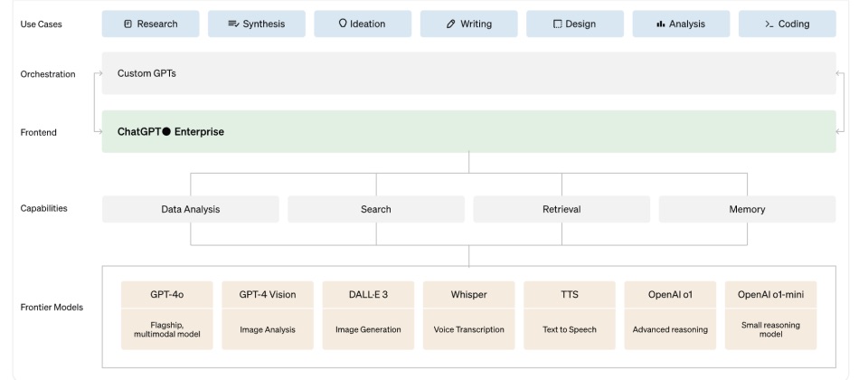
Task: Click the OpenAI o1 model title
Action: 670,295
